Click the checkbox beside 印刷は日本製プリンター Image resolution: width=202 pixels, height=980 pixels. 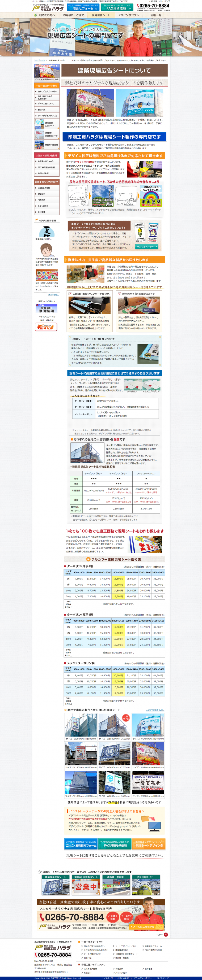pyautogui.click(x=70, y=294)
